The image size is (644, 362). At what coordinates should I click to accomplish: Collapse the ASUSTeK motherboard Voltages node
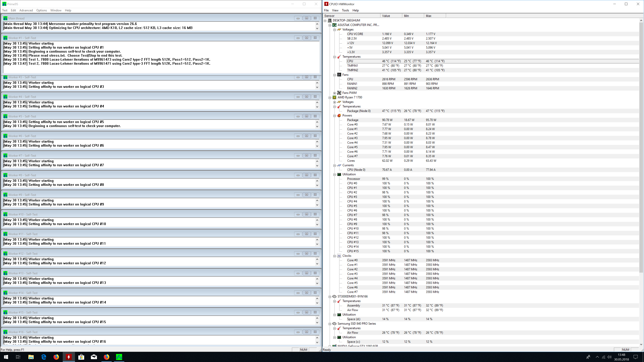pyautogui.click(x=335, y=30)
